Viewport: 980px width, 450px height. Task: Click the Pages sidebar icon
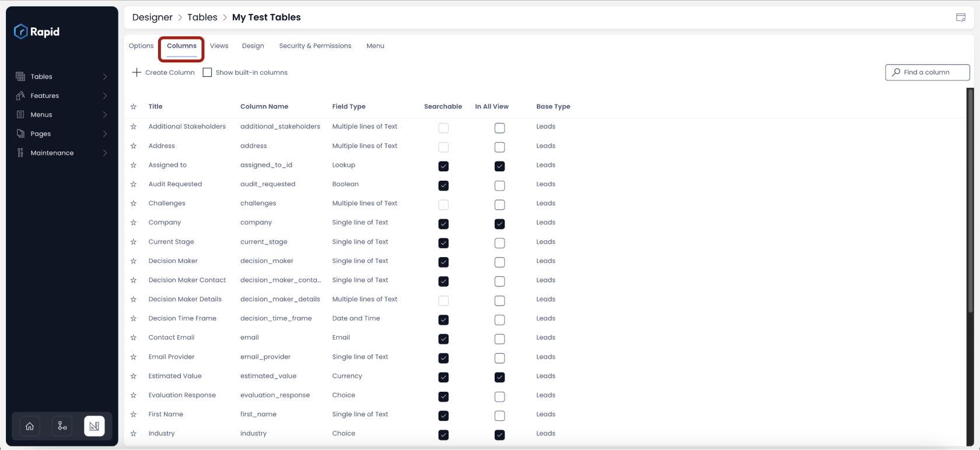point(20,133)
